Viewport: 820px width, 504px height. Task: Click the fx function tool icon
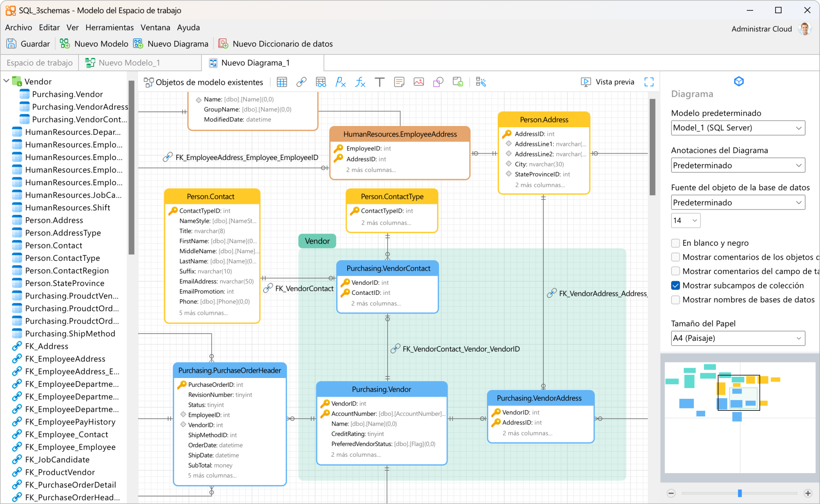pyautogui.click(x=360, y=82)
